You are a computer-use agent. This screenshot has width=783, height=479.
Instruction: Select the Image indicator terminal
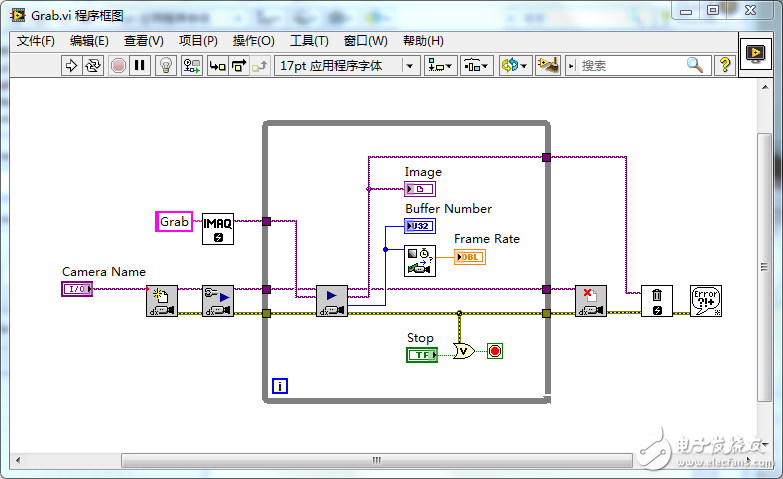pos(420,189)
